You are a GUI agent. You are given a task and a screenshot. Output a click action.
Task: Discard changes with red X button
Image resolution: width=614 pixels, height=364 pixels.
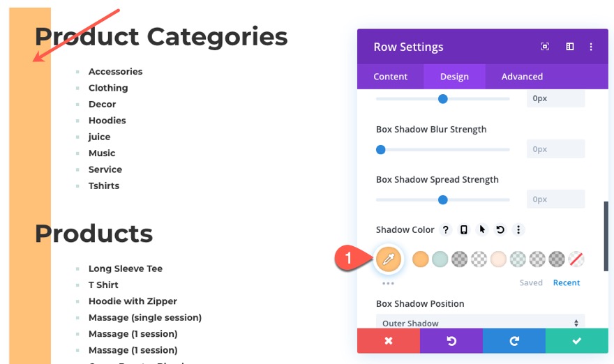click(x=389, y=341)
